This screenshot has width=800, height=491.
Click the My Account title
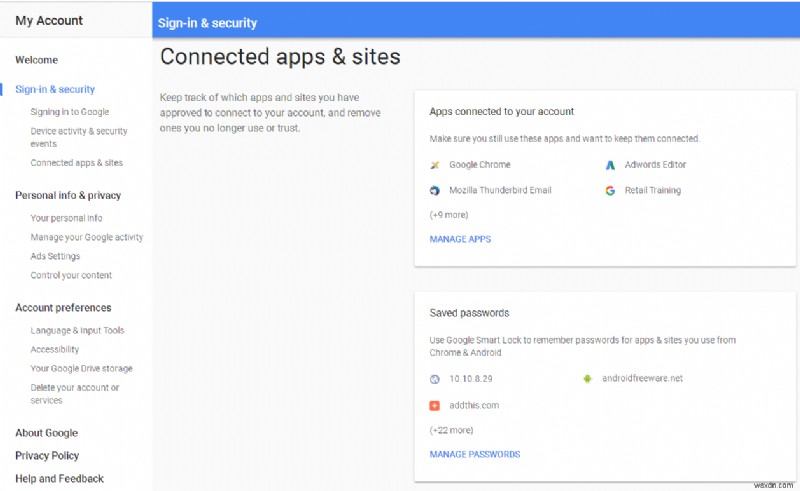click(49, 20)
